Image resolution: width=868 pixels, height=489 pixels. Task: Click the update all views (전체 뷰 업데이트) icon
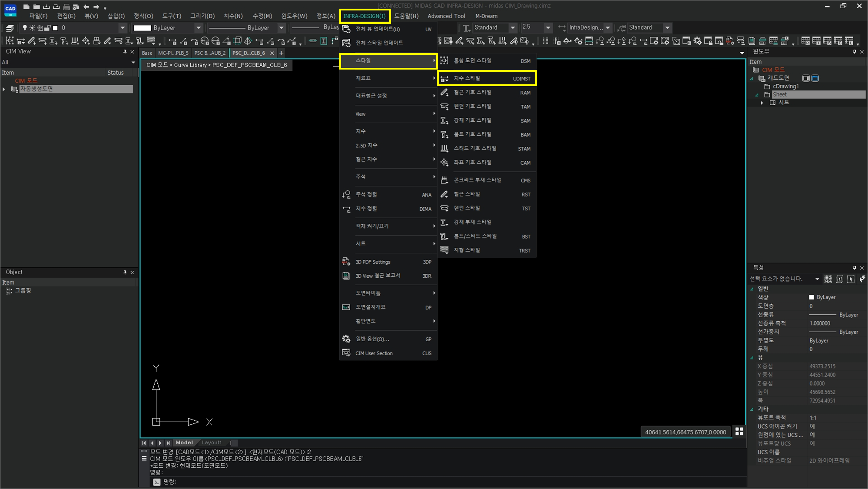pyautogui.click(x=346, y=29)
